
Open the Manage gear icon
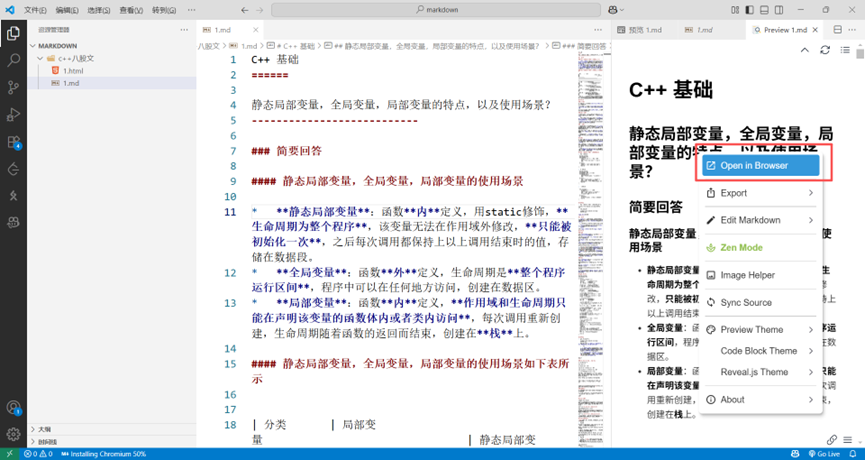coord(13,434)
